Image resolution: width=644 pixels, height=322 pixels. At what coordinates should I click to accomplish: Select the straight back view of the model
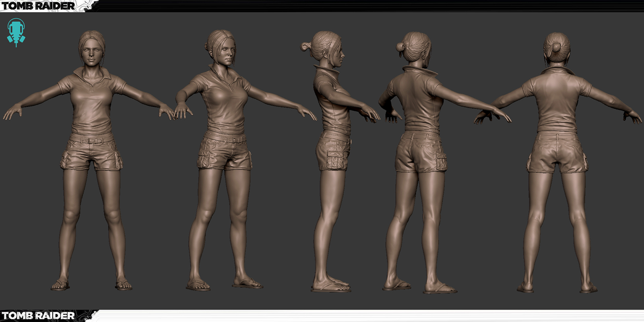point(557,162)
